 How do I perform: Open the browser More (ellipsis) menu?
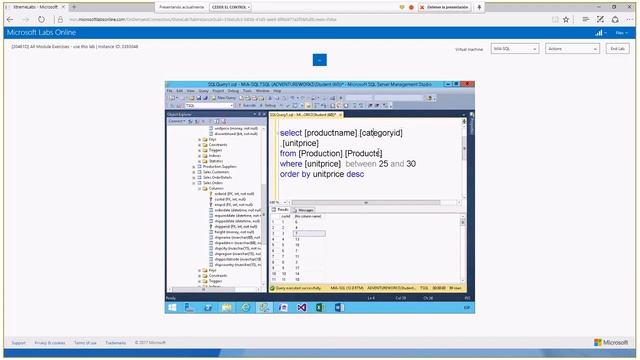coord(630,19)
